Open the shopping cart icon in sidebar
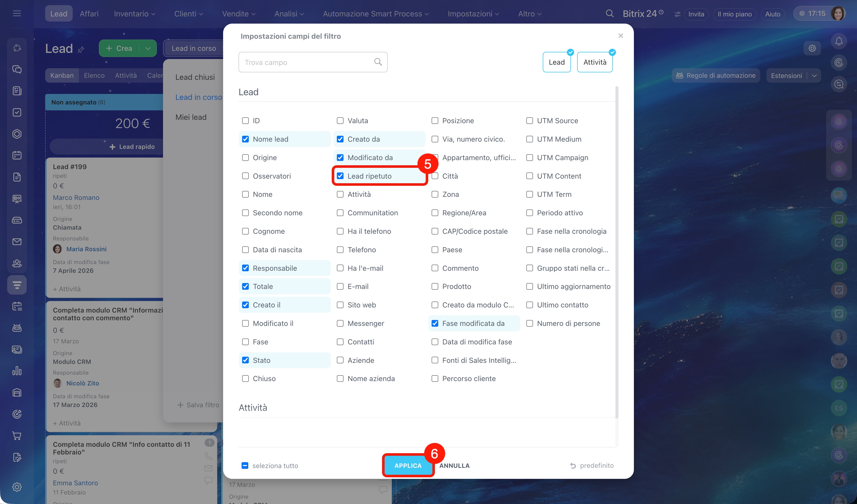 tap(17, 436)
